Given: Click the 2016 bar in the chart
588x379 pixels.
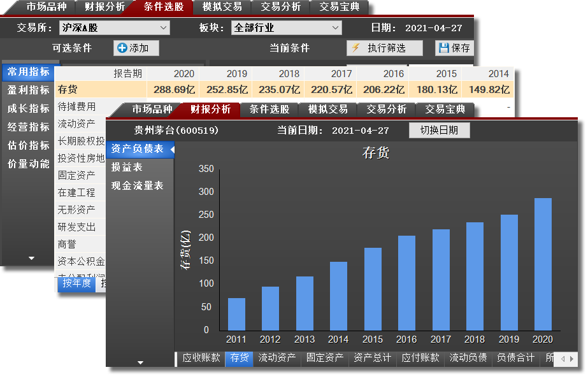Looking at the screenshot, I should click(406, 283).
